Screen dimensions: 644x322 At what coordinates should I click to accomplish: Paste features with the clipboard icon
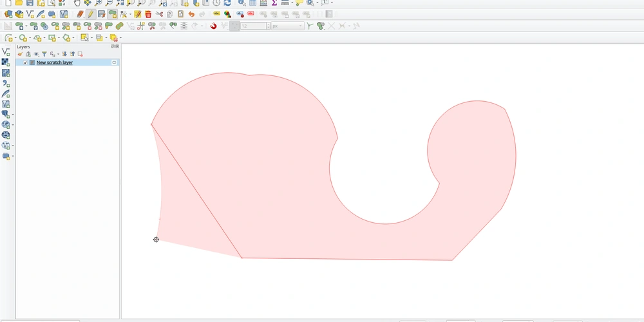(180, 14)
